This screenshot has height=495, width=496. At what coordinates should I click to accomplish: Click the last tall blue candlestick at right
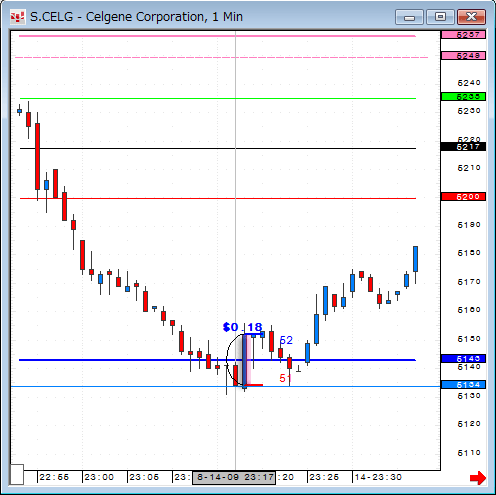(415, 259)
